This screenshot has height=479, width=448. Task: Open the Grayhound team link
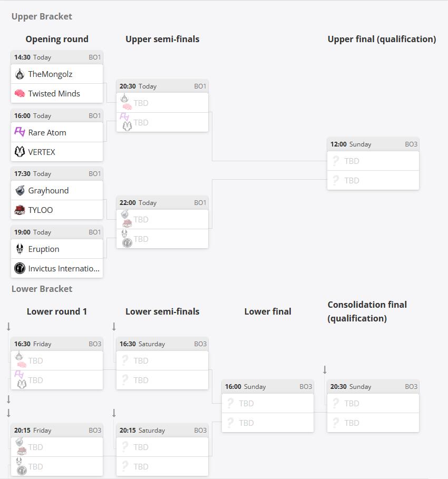48,191
